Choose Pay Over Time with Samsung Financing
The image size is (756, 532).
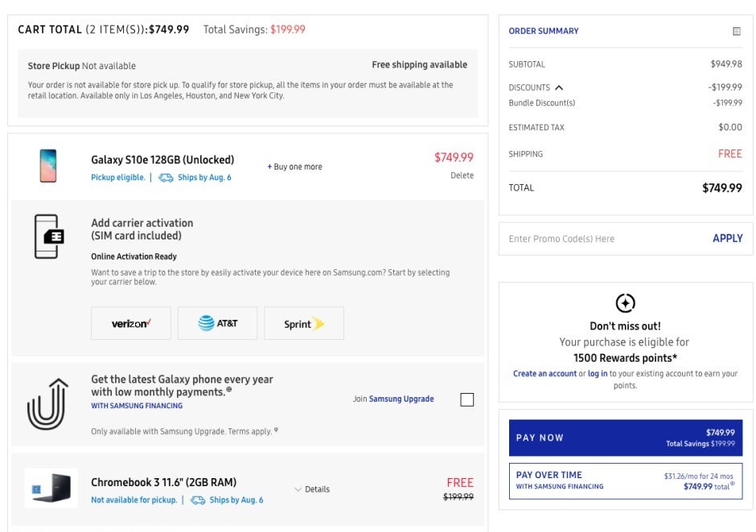pyautogui.click(x=626, y=481)
